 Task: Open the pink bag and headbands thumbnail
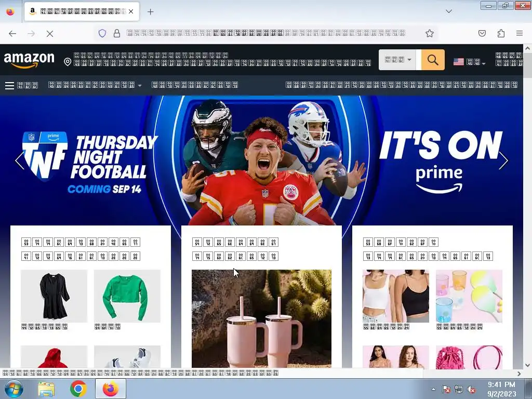point(469,357)
